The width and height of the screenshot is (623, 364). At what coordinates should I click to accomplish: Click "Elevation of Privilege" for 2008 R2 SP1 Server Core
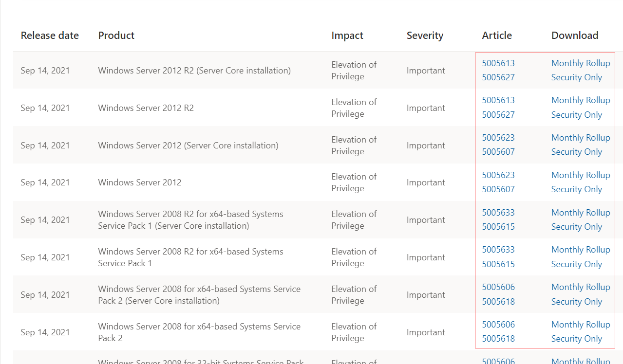tap(354, 220)
